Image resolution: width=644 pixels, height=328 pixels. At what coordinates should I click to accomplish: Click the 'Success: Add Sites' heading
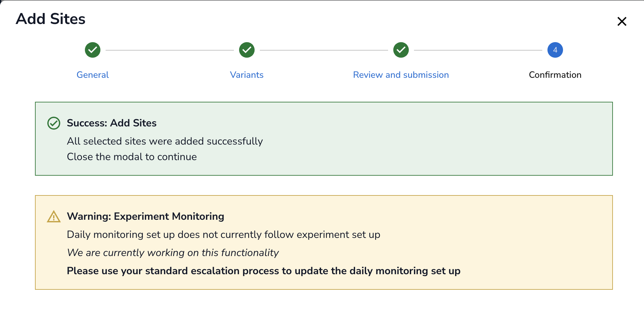pyautogui.click(x=111, y=123)
